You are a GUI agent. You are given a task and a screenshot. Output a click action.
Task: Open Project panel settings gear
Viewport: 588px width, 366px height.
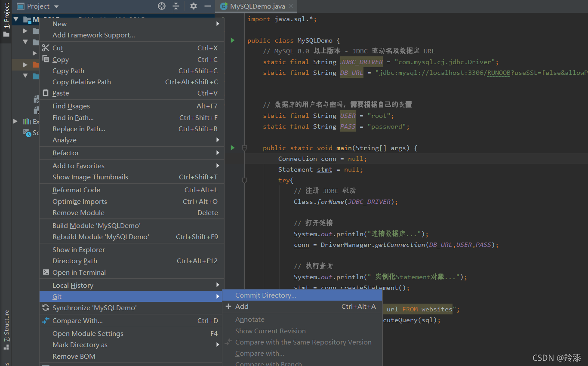tap(194, 6)
